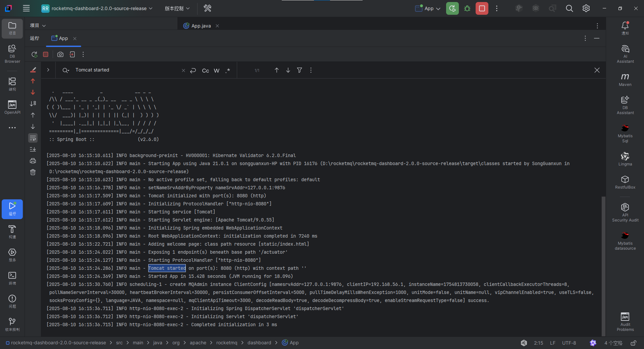This screenshot has width=644, height=349.
Task: Jump to next search occurrence
Action: point(288,70)
